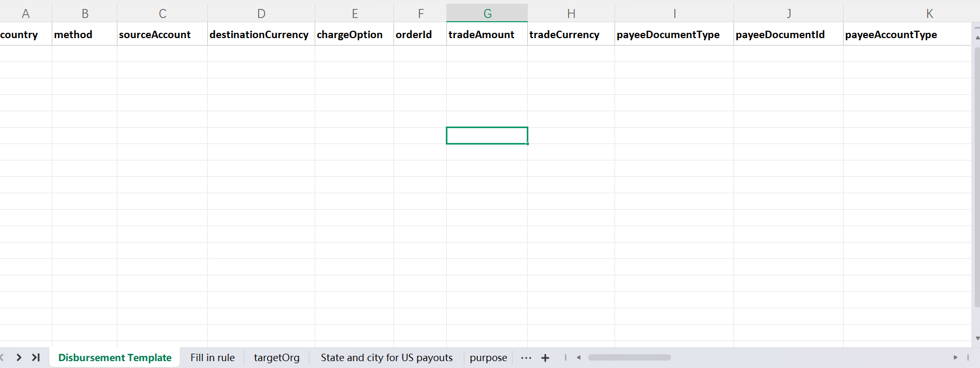The width and height of the screenshot is (980, 368).
Task: Open the targetOrg sheet tab
Action: [276, 357]
